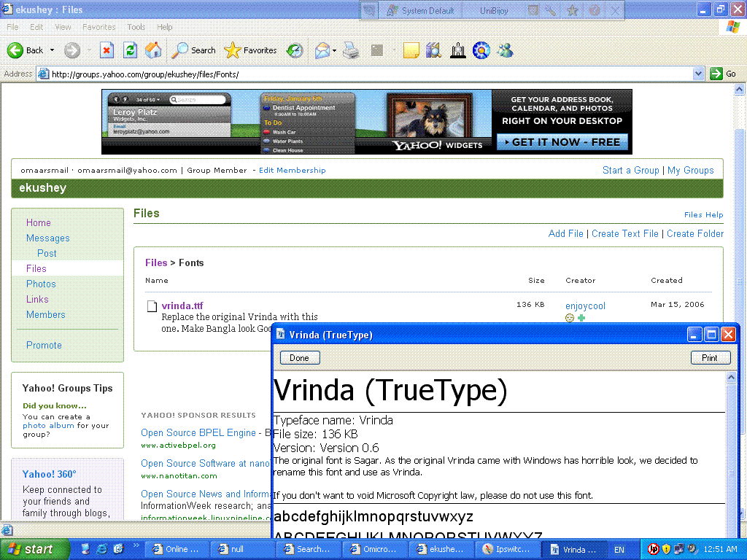
Task: Click the Windows Start button
Action: pyautogui.click(x=35, y=549)
